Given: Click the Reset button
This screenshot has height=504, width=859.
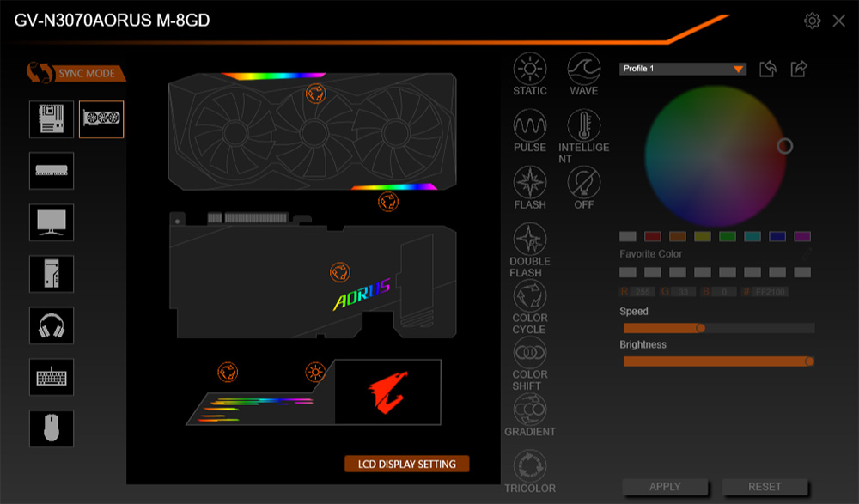Looking at the screenshot, I should click(765, 487).
